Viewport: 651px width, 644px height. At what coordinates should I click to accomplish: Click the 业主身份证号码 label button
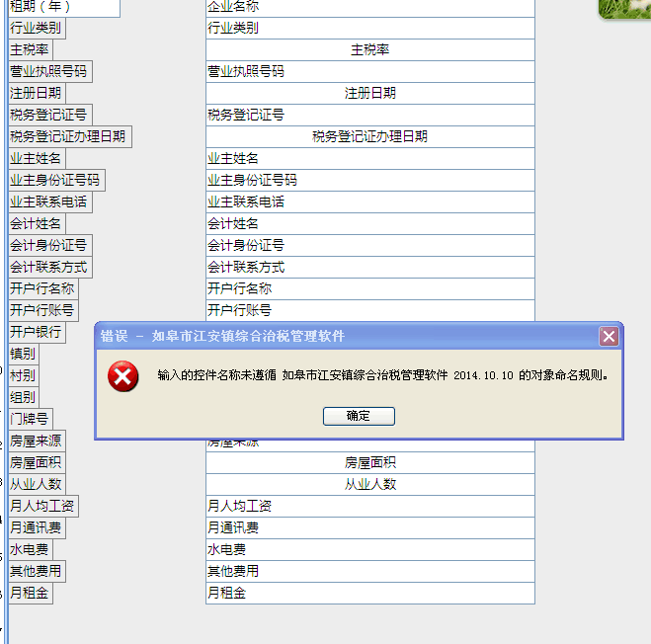[x=54, y=180]
